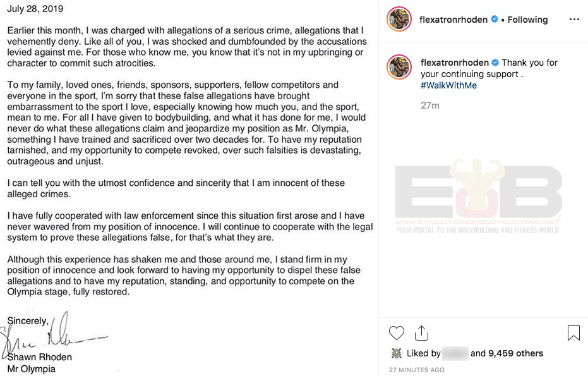The width and height of the screenshot is (588, 376).
Task: Click small liker avatar before "Liked by"
Action: coord(397,353)
